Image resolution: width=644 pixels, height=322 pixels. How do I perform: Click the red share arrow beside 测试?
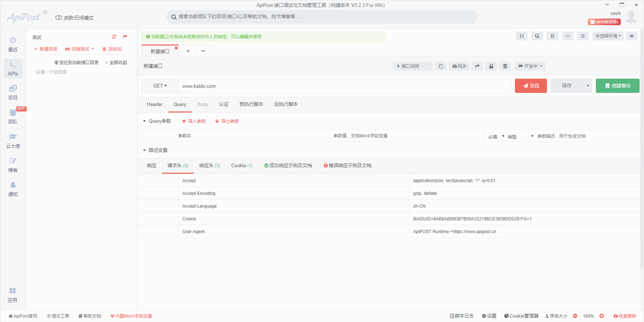click(x=125, y=37)
